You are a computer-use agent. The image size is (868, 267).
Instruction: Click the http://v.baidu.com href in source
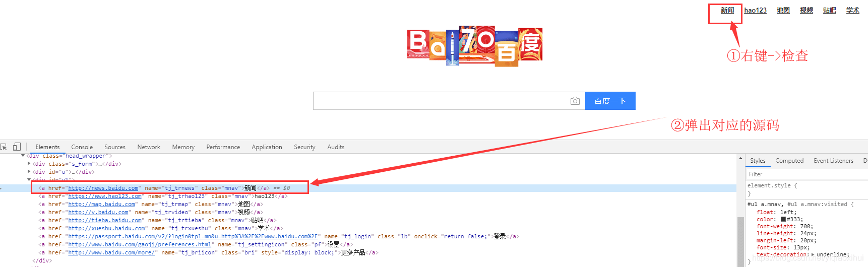tap(98, 212)
